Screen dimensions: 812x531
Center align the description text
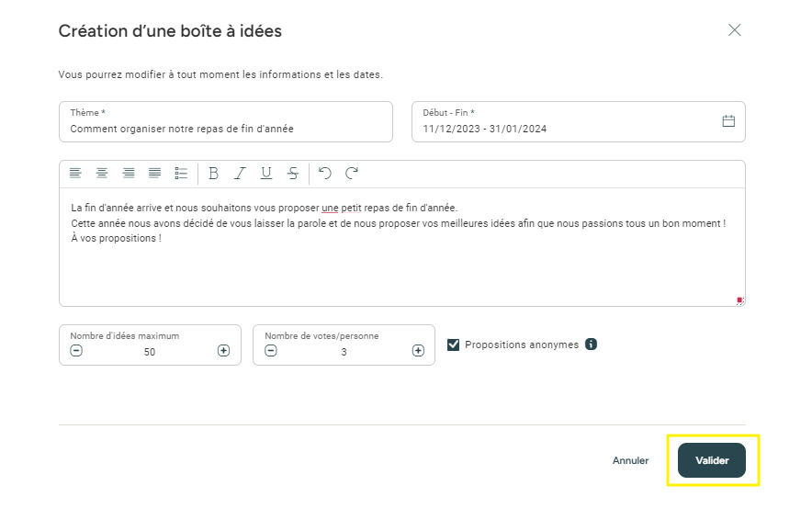point(102,173)
